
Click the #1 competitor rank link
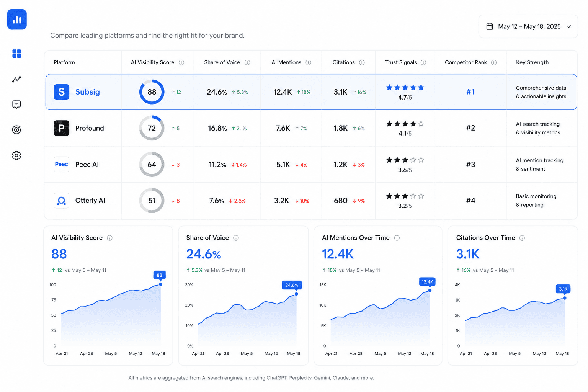[x=470, y=92]
